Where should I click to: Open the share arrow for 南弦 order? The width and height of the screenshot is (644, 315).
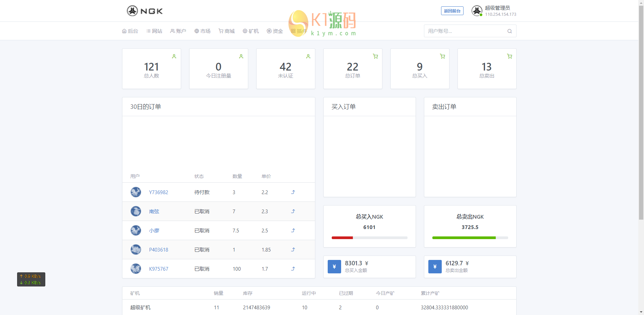293,211
